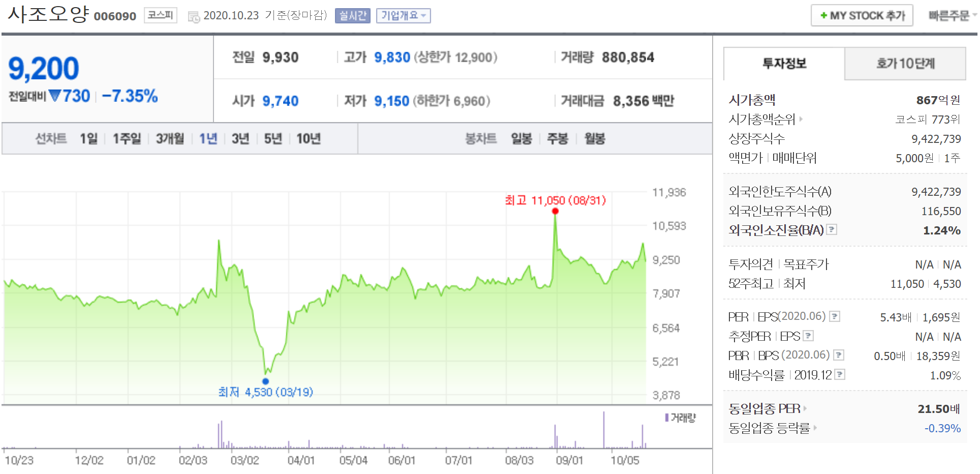Click the 고가 value 9,830
980x474 pixels.
click(x=392, y=57)
